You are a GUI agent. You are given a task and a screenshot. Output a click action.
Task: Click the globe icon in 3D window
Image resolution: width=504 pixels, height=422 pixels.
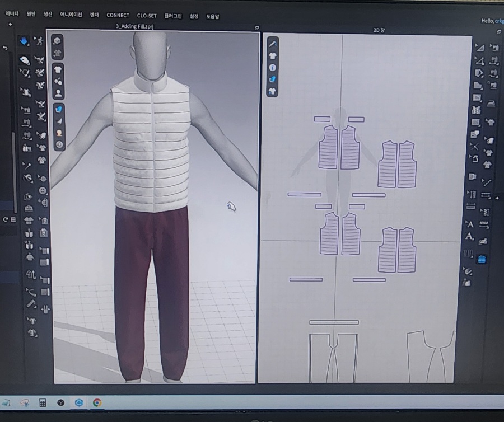[x=59, y=144]
